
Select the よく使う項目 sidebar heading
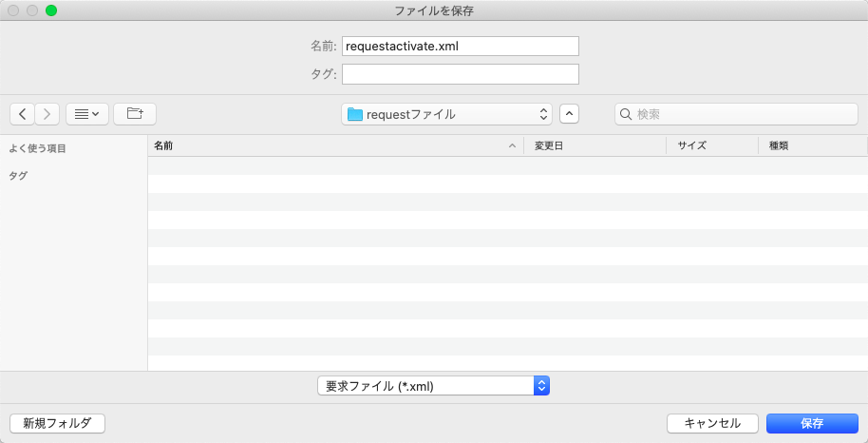click(x=38, y=148)
